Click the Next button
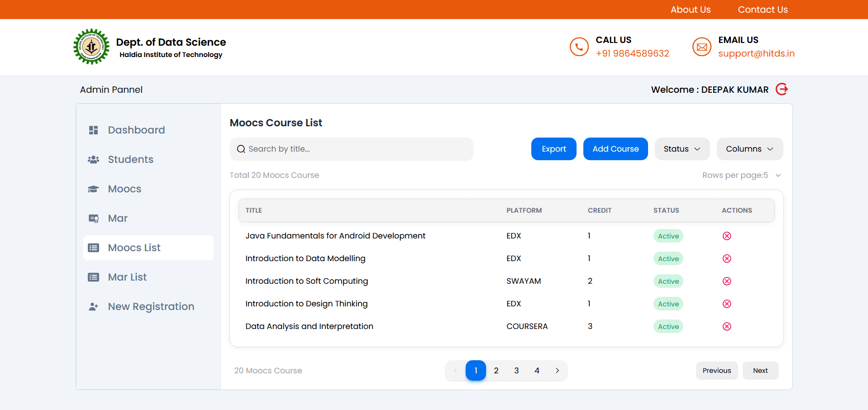 click(760, 371)
